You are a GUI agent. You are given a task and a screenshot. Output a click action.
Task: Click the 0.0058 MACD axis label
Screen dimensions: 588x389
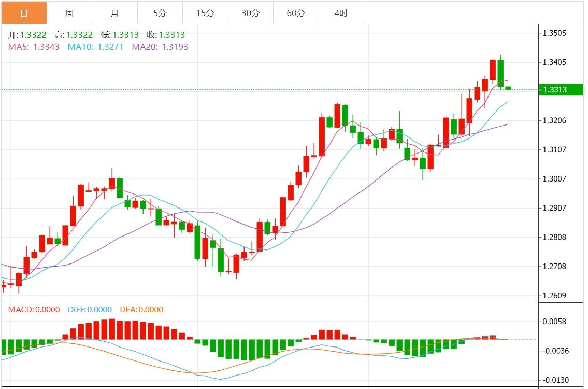pyautogui.click(x=554, y=322)
